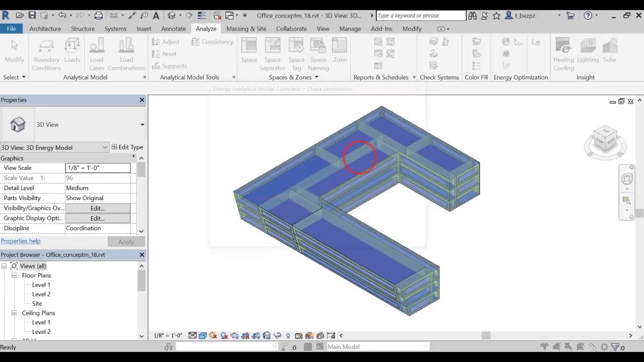
Task: Switch to the Systems ribbon tab
Action: click(115, 29)
